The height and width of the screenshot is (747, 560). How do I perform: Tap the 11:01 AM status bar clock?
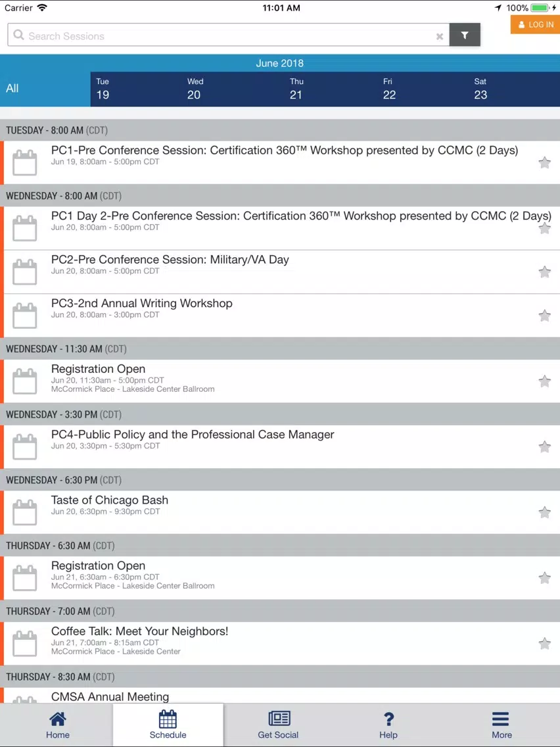[x=281, y=8]
